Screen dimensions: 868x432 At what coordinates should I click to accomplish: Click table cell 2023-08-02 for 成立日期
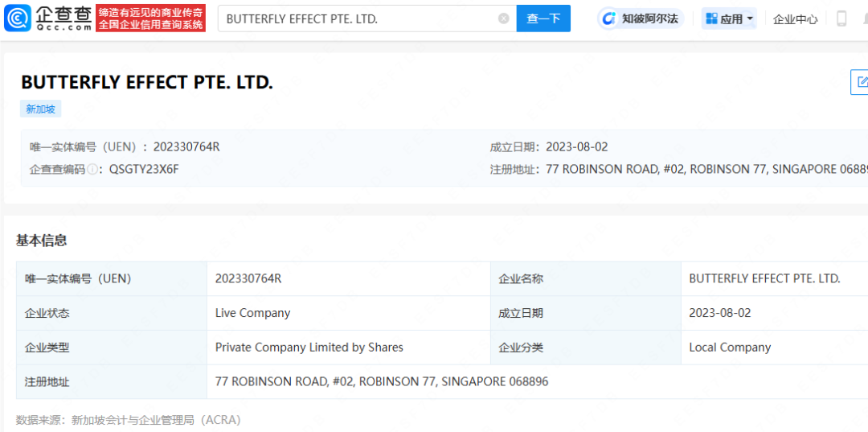click(x=775, y=313)
